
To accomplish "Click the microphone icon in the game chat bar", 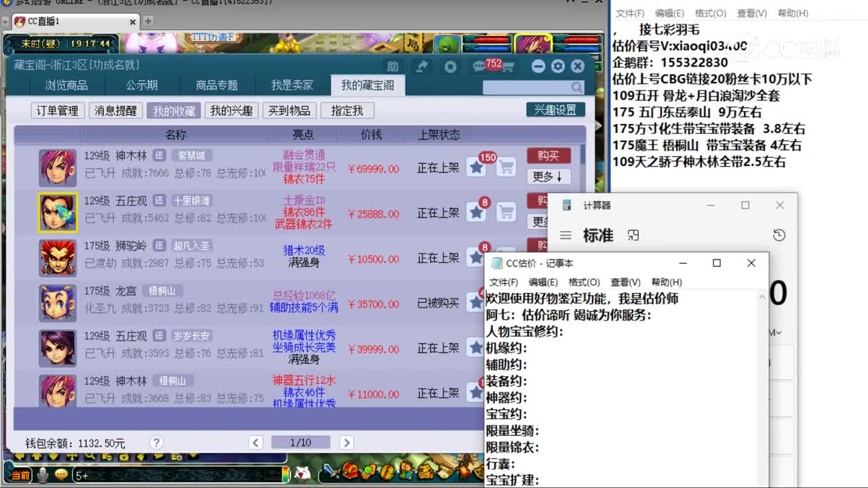I will click(x=42, y=476).
